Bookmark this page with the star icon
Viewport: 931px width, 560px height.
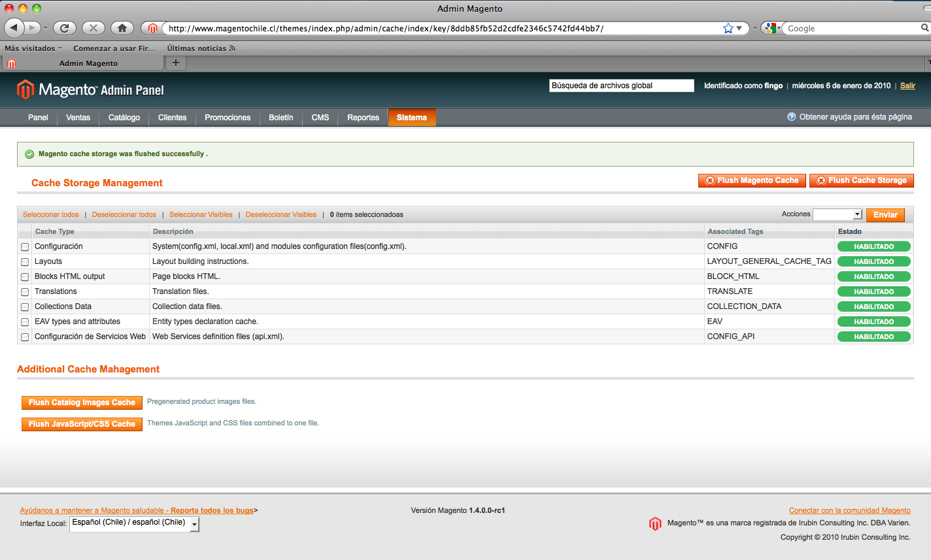pos(728,28)
